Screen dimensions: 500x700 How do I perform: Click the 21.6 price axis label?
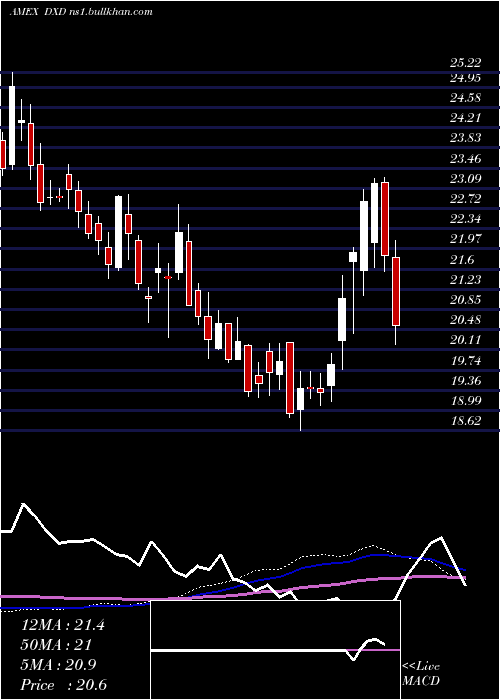pos(462,259)
